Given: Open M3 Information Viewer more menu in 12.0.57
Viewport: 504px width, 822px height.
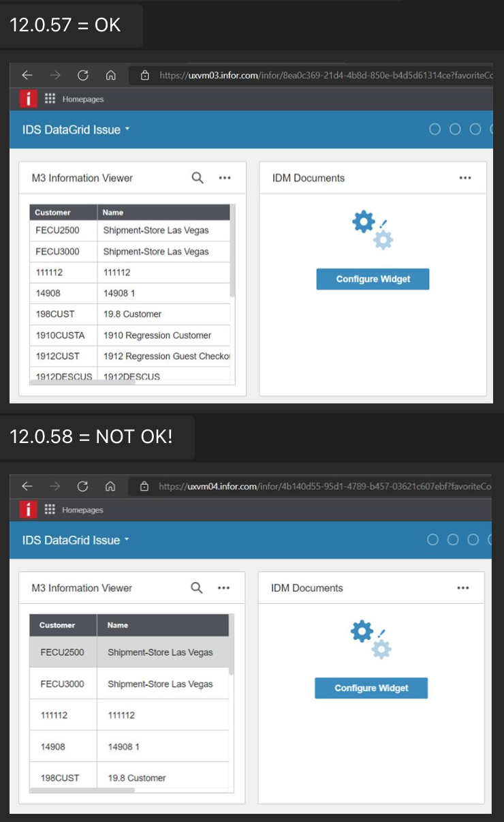Looking at the screenshot, I should 225,178.
